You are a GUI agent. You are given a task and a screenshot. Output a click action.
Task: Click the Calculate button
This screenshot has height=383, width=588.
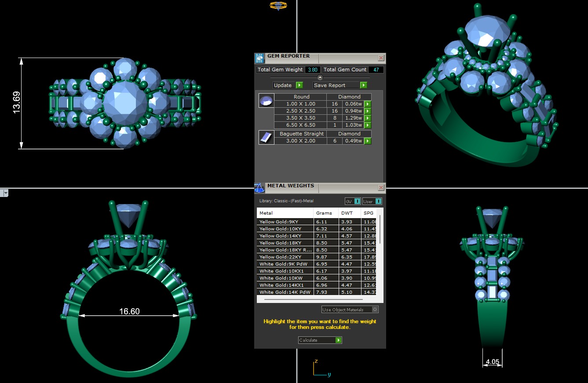point(320,340)
